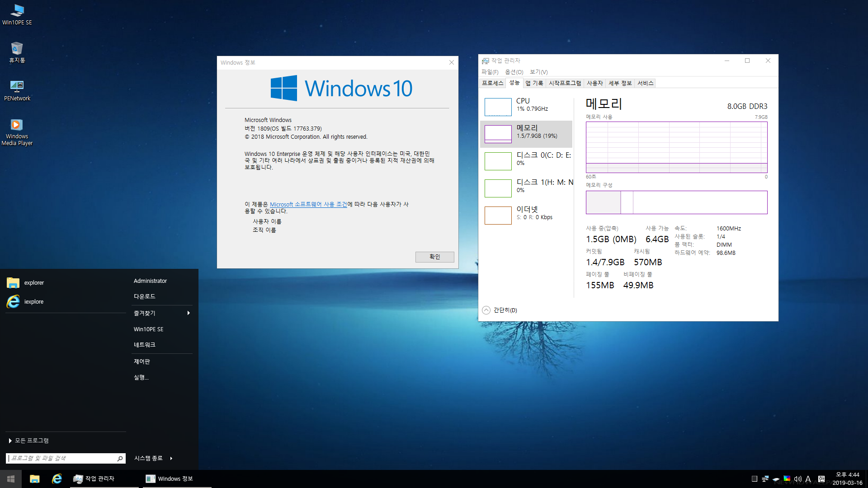Open 시스템 종료 options arrow
The height and width of the screenshot is (488, 868).
[x=171, y=458]
